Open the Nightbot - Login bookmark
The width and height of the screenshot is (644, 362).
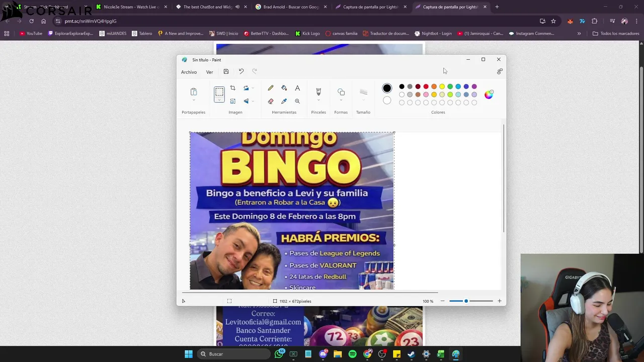click(x=433, y=34)
